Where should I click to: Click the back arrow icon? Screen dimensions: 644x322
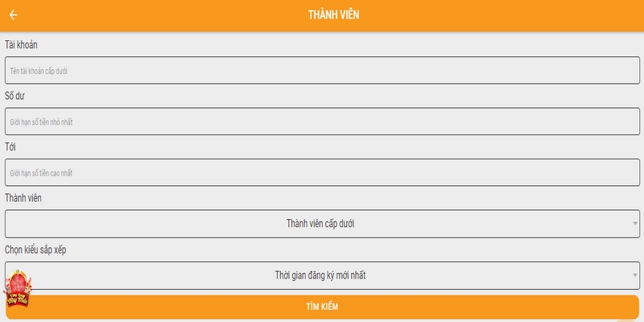pyautogui.click(x=14, y=15)
